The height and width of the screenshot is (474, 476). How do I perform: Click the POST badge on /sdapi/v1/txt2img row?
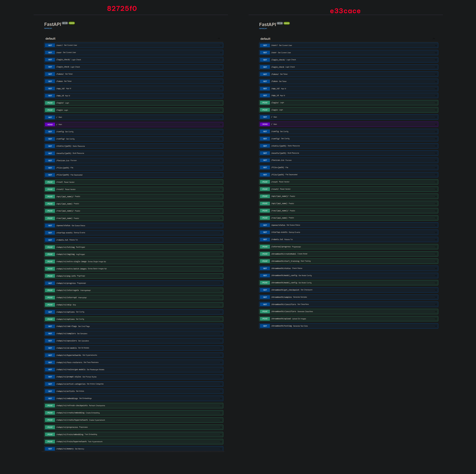50,247
